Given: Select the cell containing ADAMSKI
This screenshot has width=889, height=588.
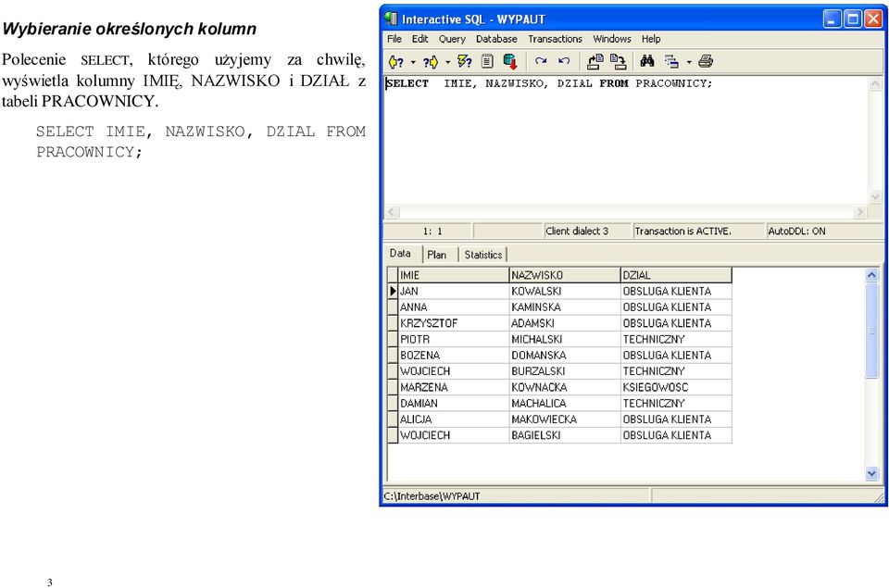Looking at the screenshot, I should coord(565,323).
